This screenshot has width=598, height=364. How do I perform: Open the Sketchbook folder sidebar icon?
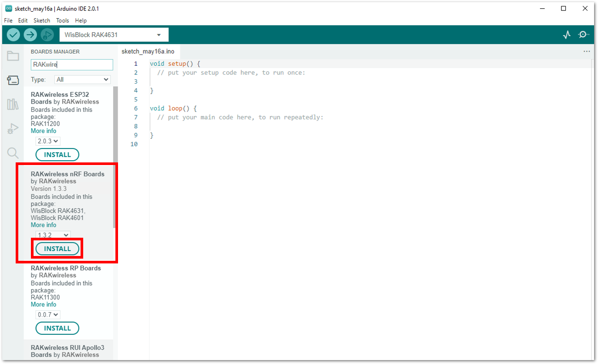click(x=13, y=56)
